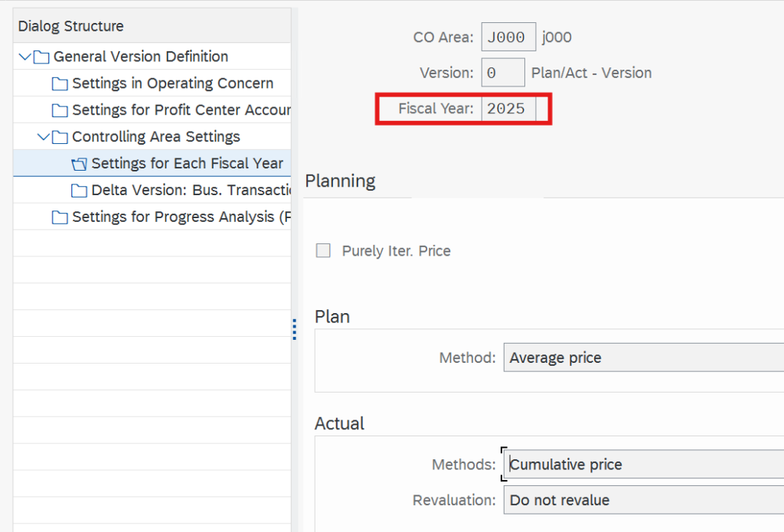Enable the Purely Iter. Price checkbox
Screen dimensions: 784x532
pos(324,251)
